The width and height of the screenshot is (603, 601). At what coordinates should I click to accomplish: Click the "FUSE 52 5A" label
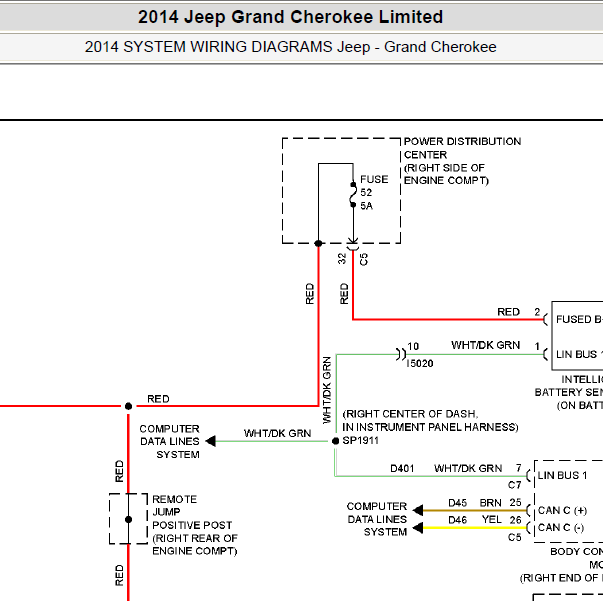(x=373, y=193)
